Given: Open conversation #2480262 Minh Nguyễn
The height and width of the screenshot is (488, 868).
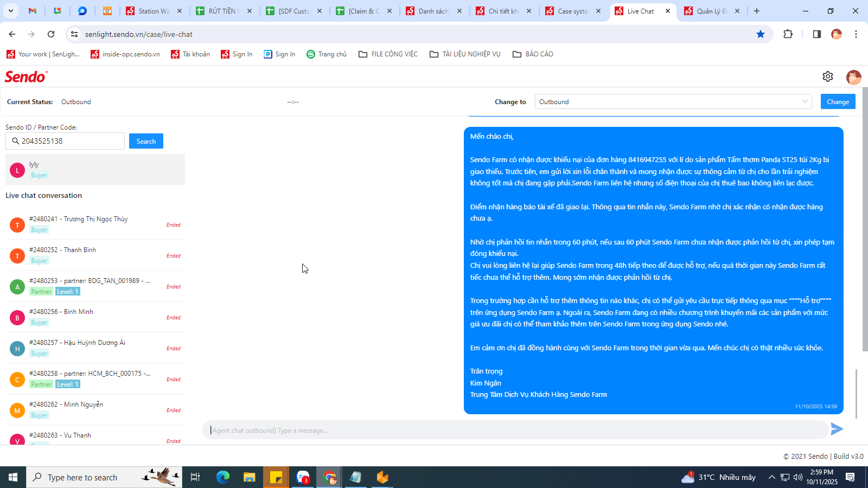Looking at the screenshot, I should point(95,410).
